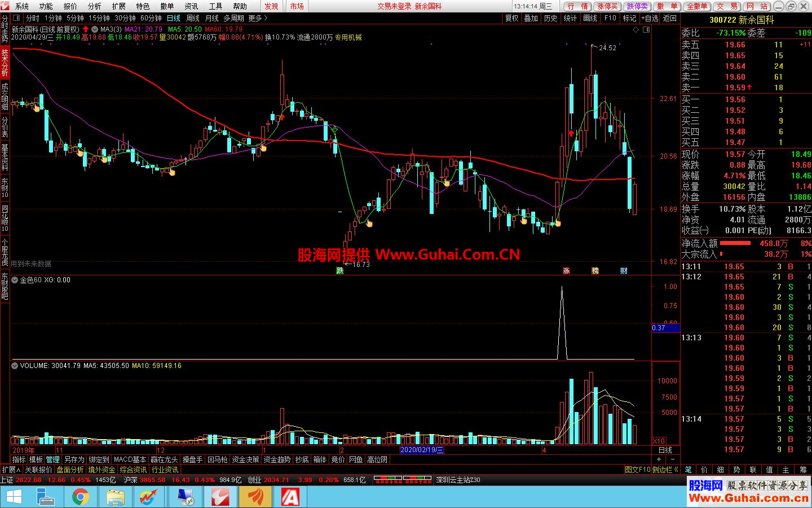Open the 多周期 multi-period option

pos(234,18)
